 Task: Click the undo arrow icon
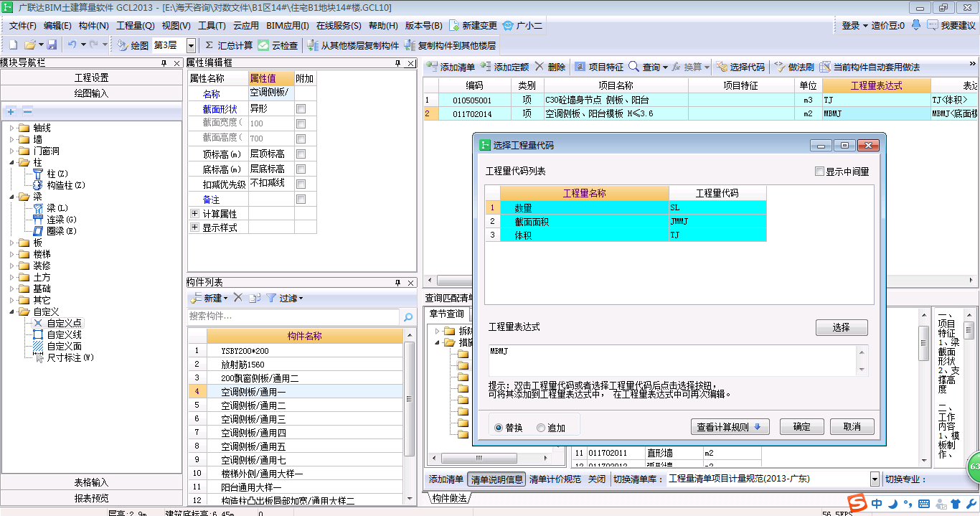72,45
